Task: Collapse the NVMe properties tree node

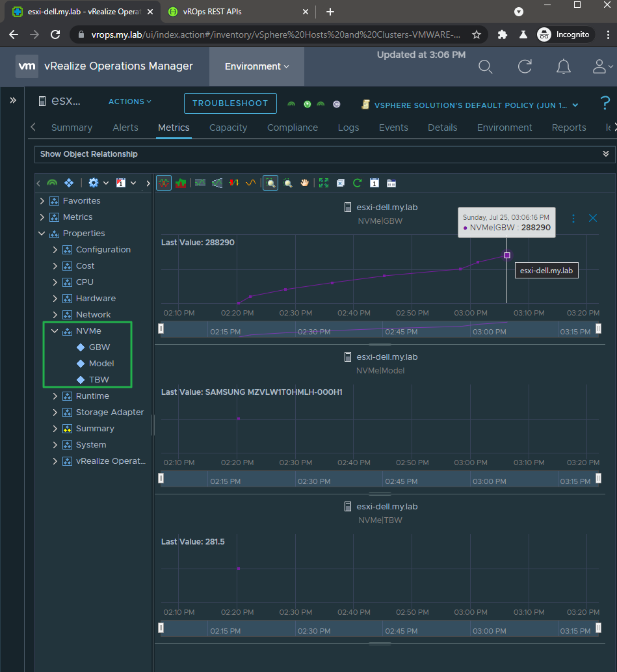Action: [x=55, y=331]
